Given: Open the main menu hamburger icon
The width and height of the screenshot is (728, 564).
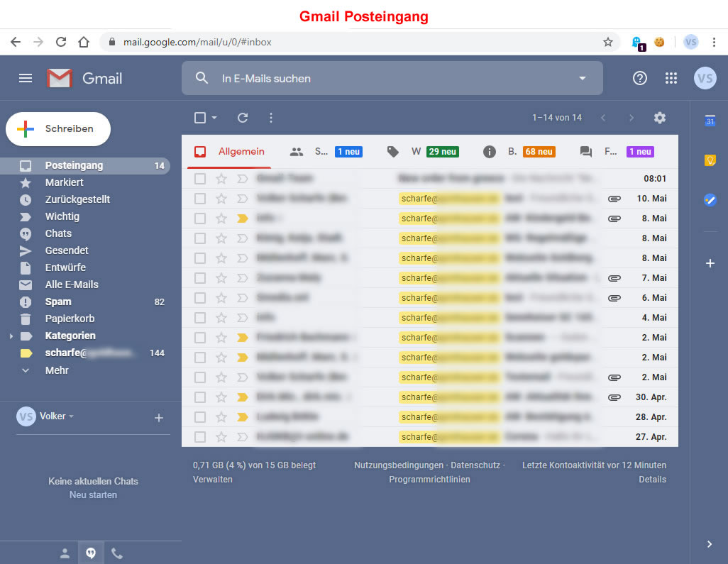Looking at the screenshot, I should (x=26, y=78).
